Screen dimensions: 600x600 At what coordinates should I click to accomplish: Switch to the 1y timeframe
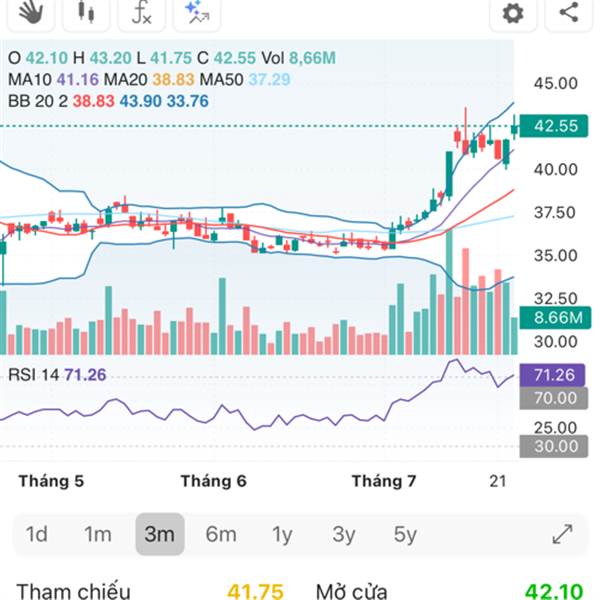click(282, 534)
